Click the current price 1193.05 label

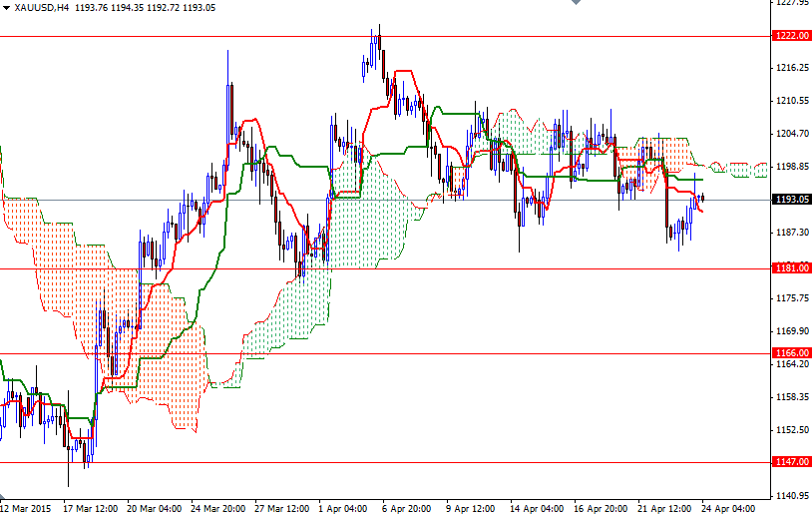coord(790,200)
